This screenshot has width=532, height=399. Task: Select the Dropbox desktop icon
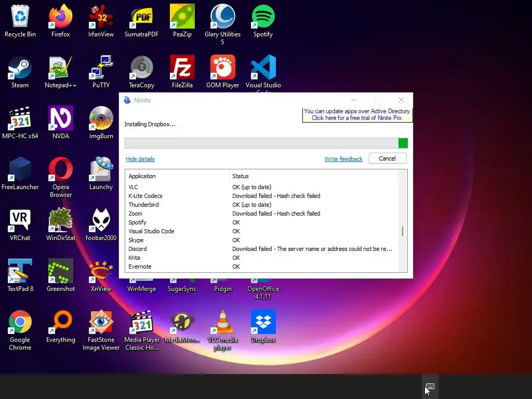click(x=263, y=322)
